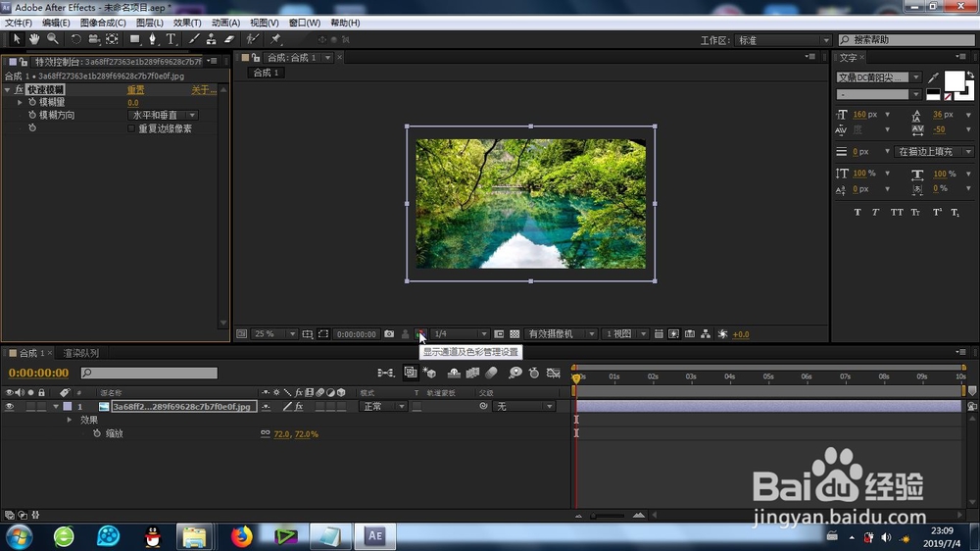Expand the 效果 group under layer 1
Viewport: 980px width, 551px height.
[x=70, y=420]
